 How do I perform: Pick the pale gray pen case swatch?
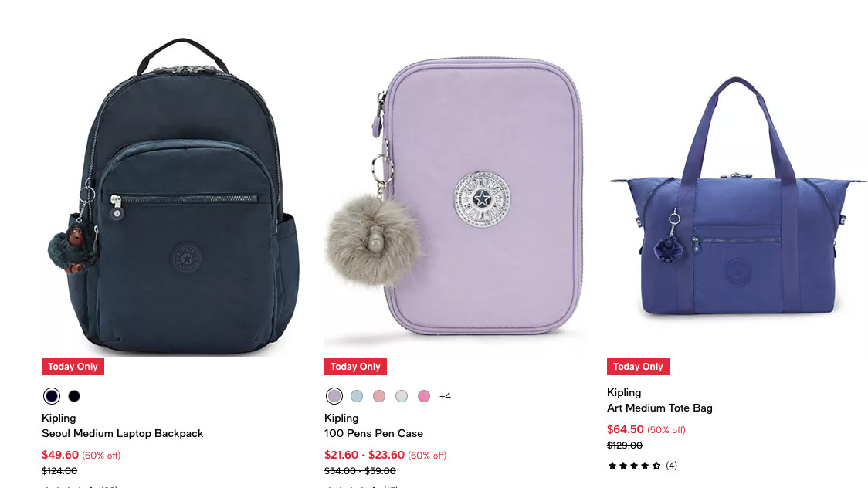coord(402,396)
